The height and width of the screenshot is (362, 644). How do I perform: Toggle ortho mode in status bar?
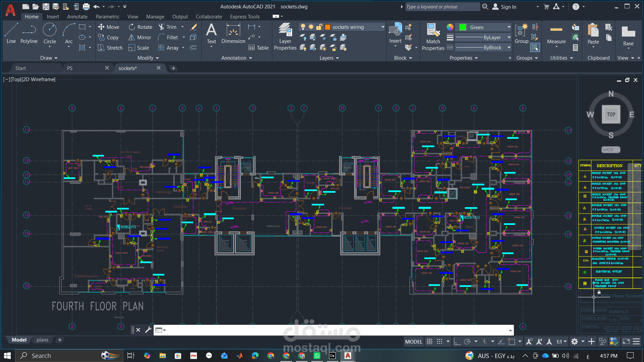[x=457, y=342]
